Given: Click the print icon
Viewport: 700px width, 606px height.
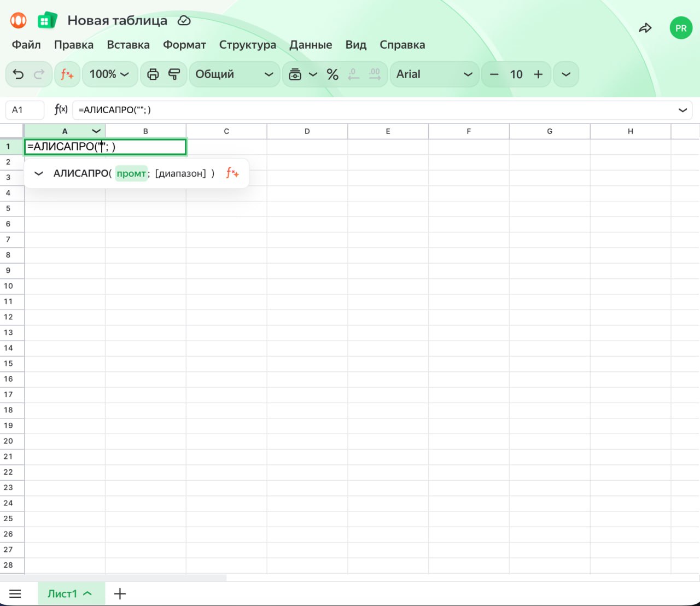Looking at the screenshot, I should 153,74.
